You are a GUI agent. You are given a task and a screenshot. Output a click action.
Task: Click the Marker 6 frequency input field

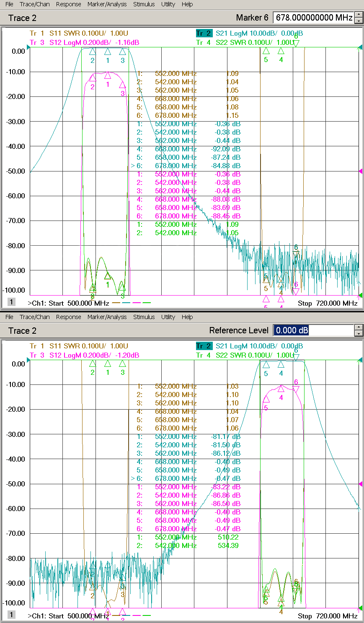tap(313, 18)
